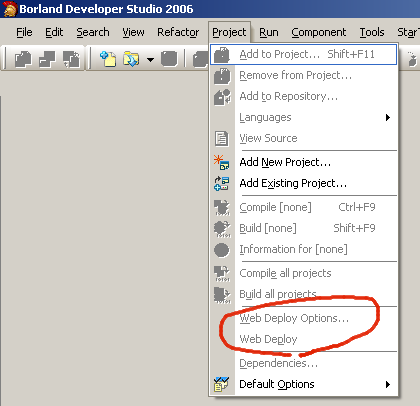
Task: Open the dropdown arrow beside Open folder
Action: (x=151, y=60)
